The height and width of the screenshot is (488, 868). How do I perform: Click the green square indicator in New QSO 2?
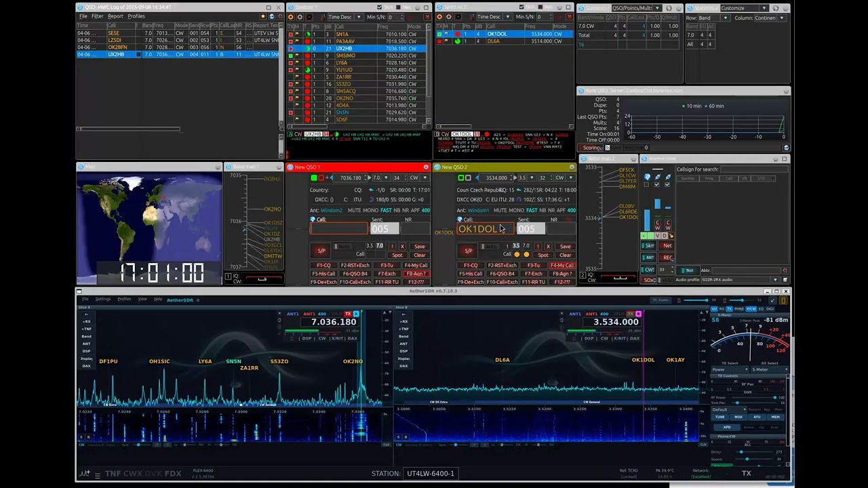tap(460, 178)
